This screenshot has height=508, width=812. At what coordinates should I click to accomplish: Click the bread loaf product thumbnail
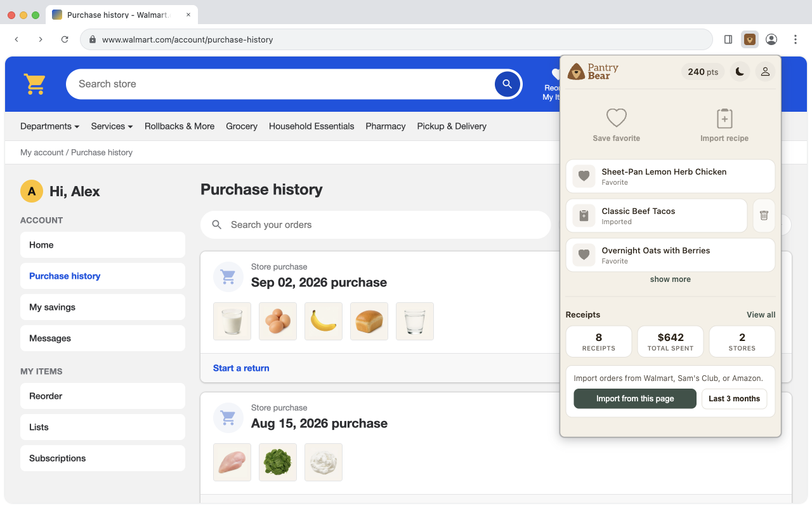click(x=369, y=321)
